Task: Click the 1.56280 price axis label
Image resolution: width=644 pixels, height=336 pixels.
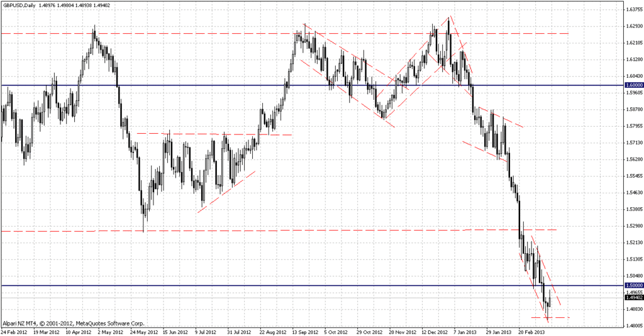Action: coord(635,159)
